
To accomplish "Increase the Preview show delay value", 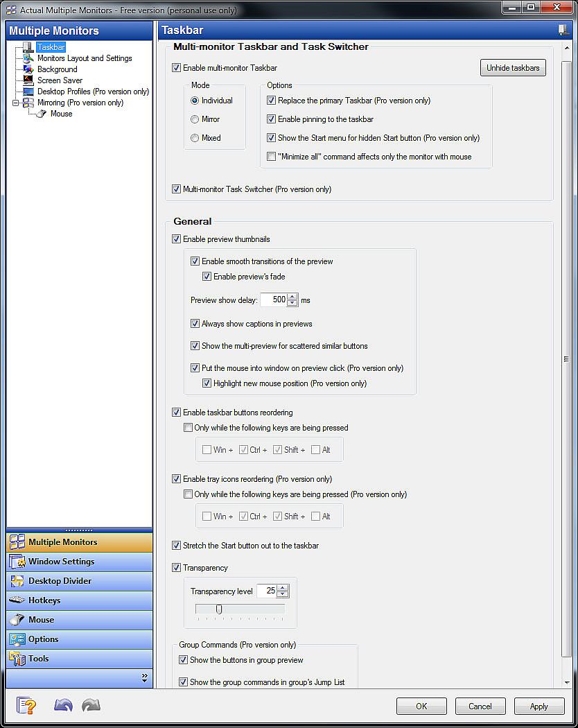I will point(292,297).
